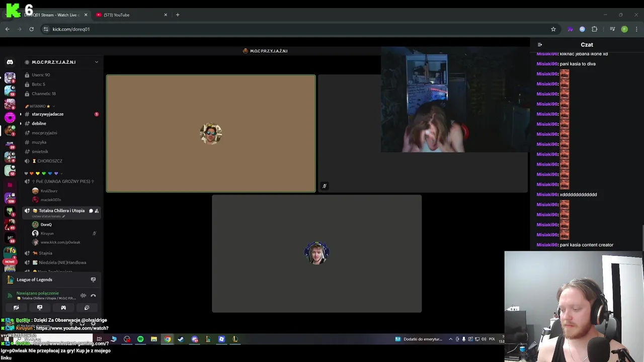The height and width of the screenshot is (362, 644).
Task: Bookmark this page with the star icon
Action: pos(553,29)
